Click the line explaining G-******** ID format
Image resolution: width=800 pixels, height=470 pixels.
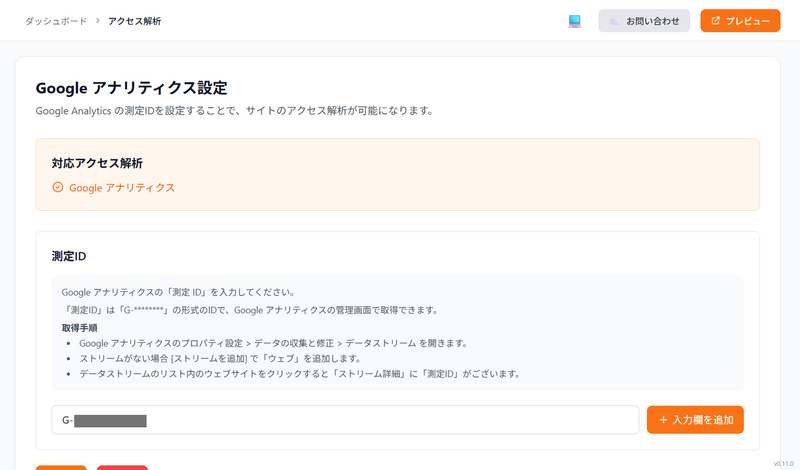click(x=251, y=310)
